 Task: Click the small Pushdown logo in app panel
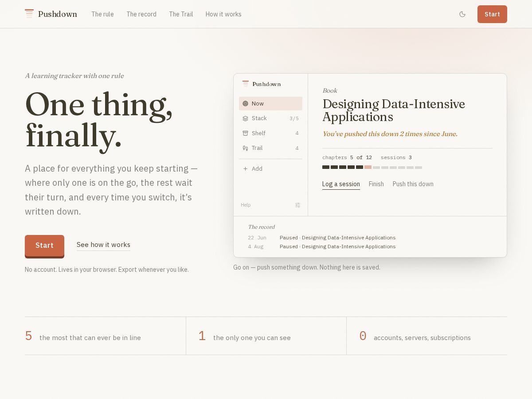[245, 84]
